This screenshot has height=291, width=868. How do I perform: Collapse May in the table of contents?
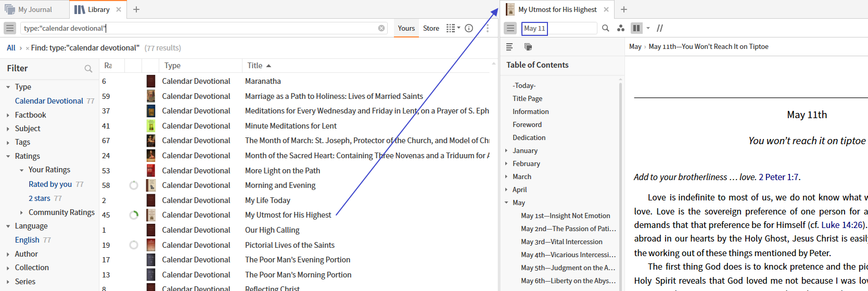tap(506, 203)
